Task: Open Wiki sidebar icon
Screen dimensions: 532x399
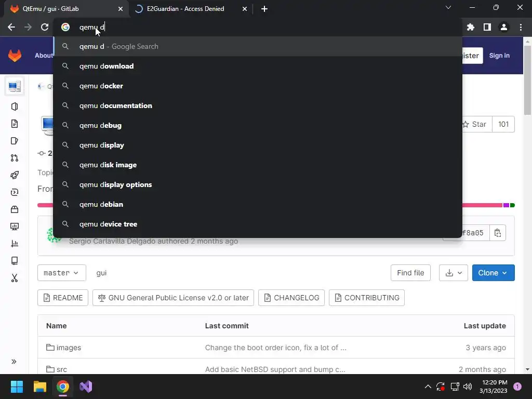Action: click(14, 261)
